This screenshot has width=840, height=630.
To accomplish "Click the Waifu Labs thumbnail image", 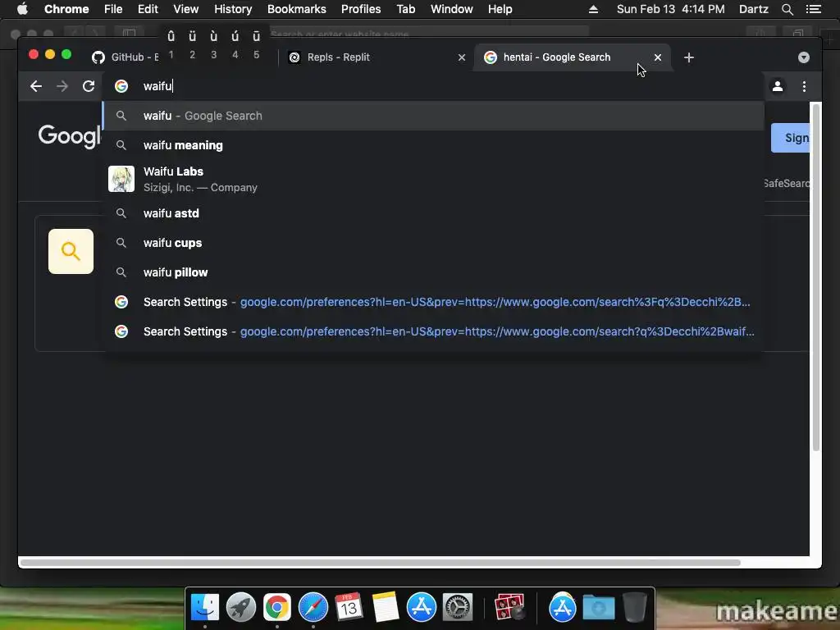I will click(121, 179).
